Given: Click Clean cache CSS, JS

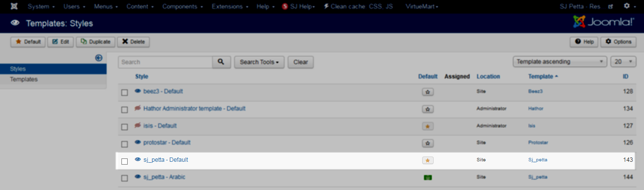Looking at the screenshot, I should coord(358,7).
